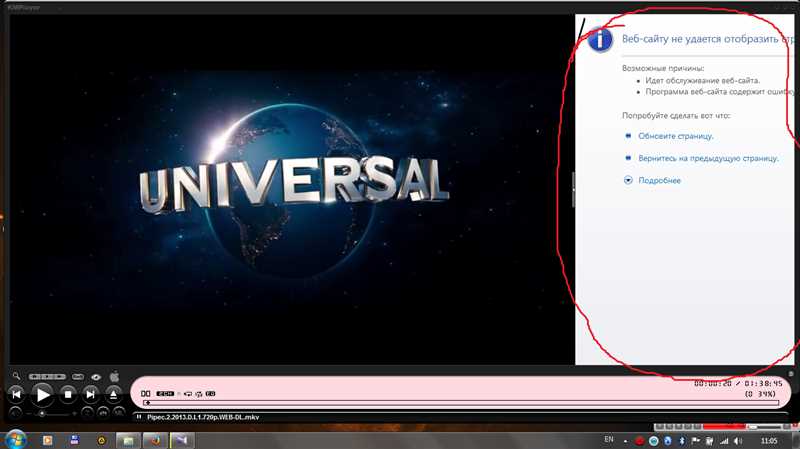The height and width of the screenshot is (449, 800).
Task: Show hidden tray icons arrow
Action: 625,441
